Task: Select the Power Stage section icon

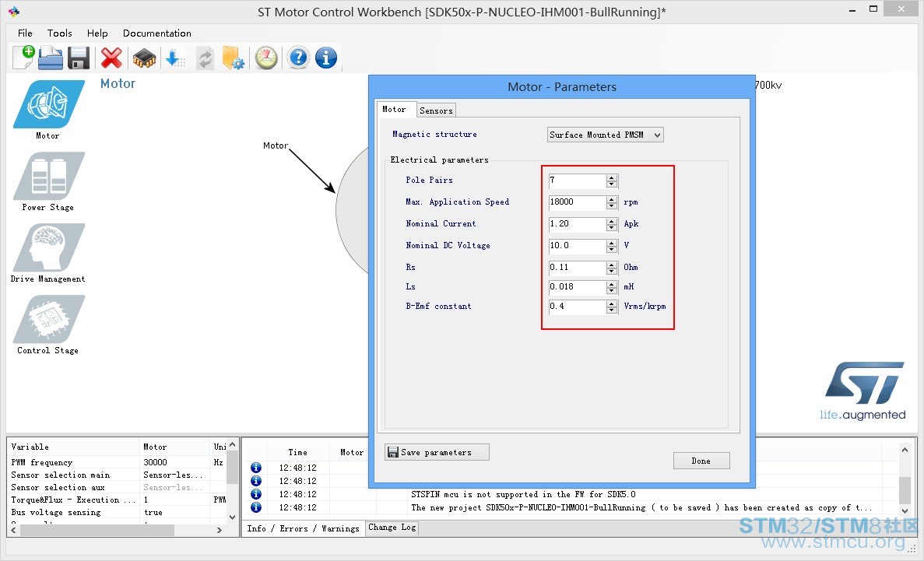Action: pos(48,176)
